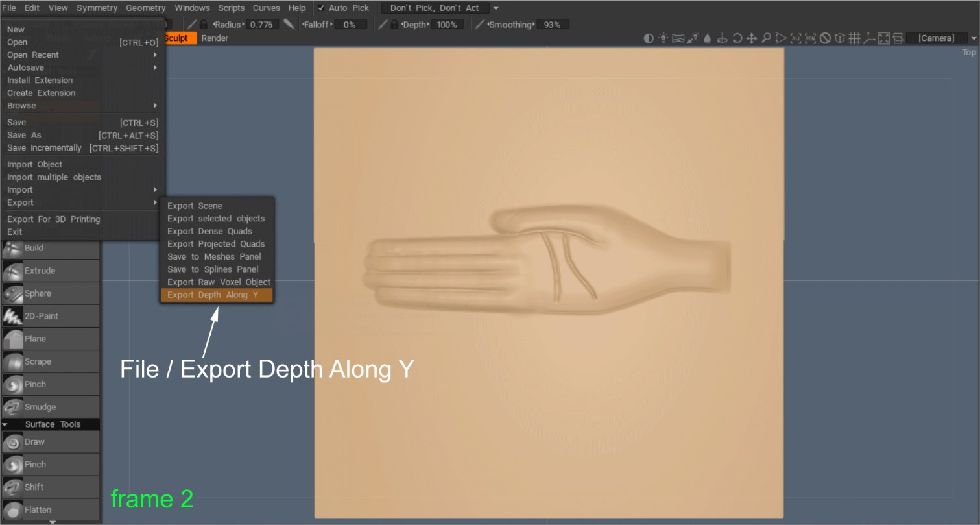This screenshot has height=525, width=980.
Task: Activate the 2D-Paint tool
Action: tap(50, 316)
